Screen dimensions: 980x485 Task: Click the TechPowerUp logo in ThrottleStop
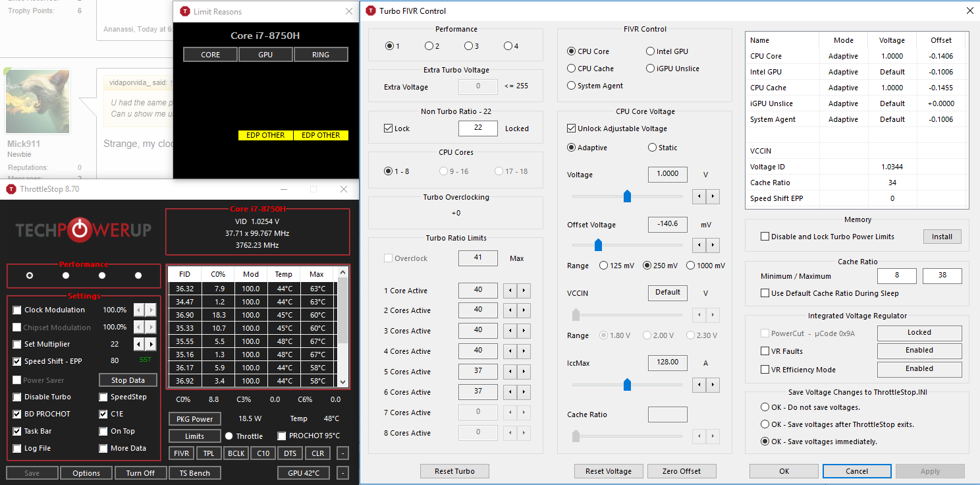[84, 229]
